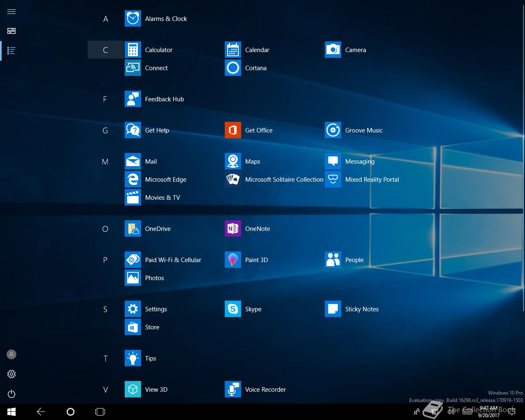Open the People tray icon
Viewport: 525px width, 420px height.
[x=416, y=412]
